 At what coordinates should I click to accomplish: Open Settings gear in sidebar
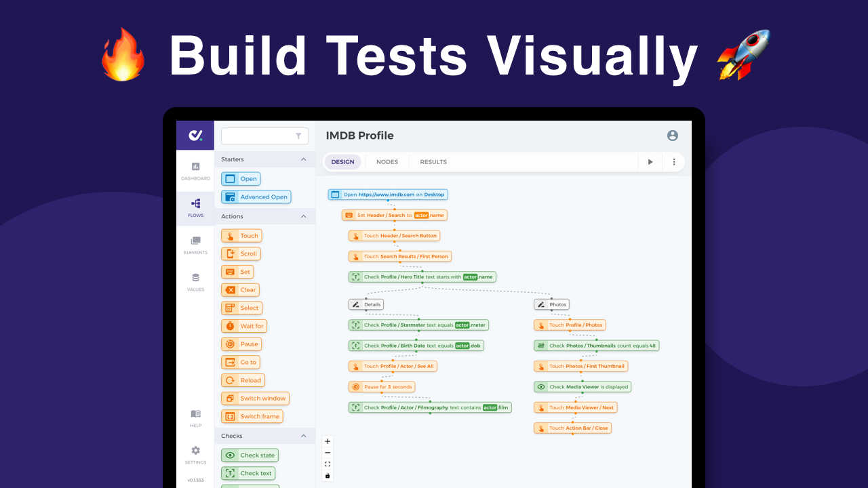195,455
